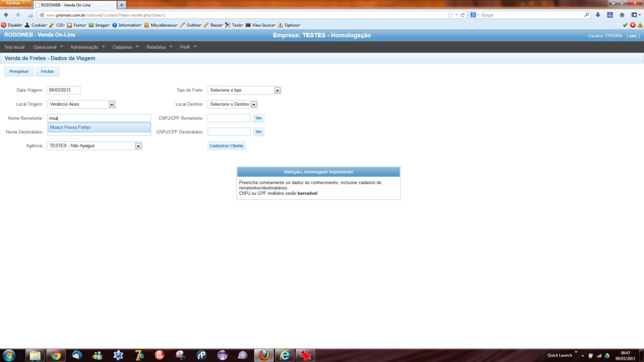Click the downloads arrow icon in Firefox
Screen dimensions: 644x362
[598, 15]
